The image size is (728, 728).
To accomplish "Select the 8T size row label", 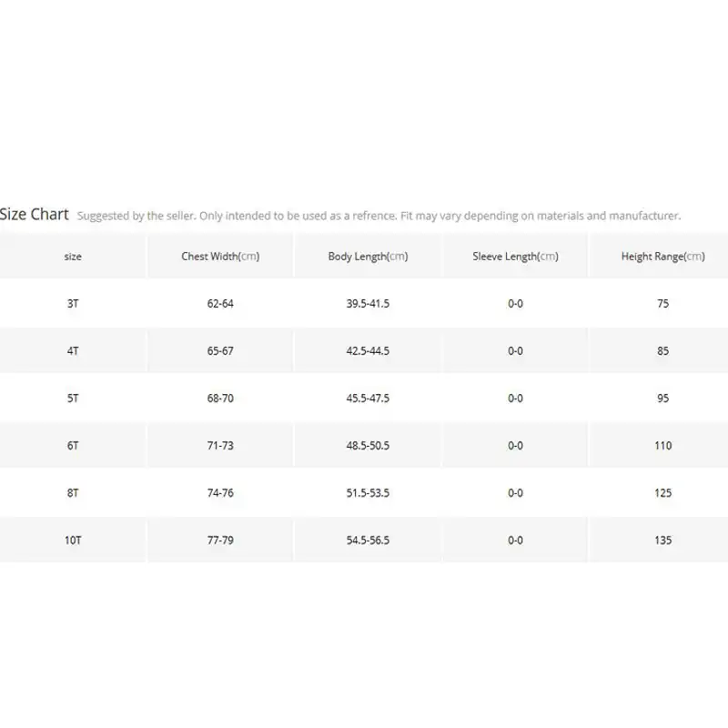I will tap(73, 493).
